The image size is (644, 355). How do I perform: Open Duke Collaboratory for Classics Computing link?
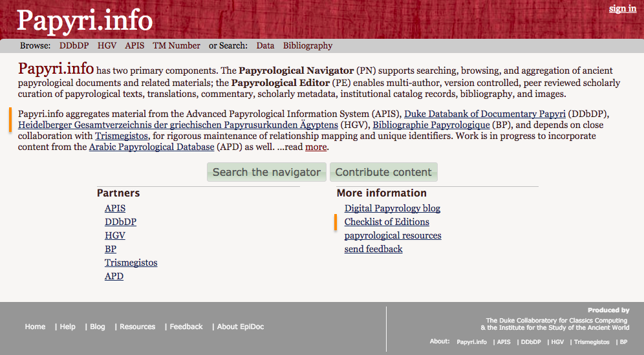(557, 321)
